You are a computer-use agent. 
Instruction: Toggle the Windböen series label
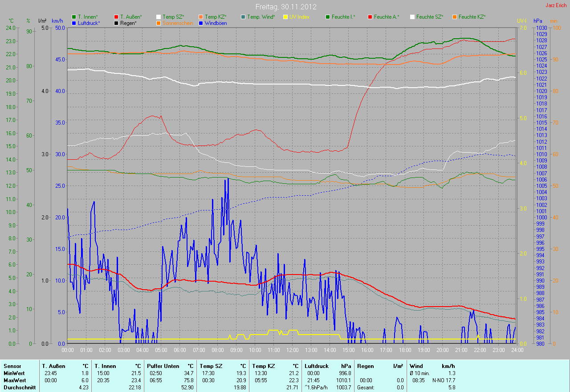216,23
